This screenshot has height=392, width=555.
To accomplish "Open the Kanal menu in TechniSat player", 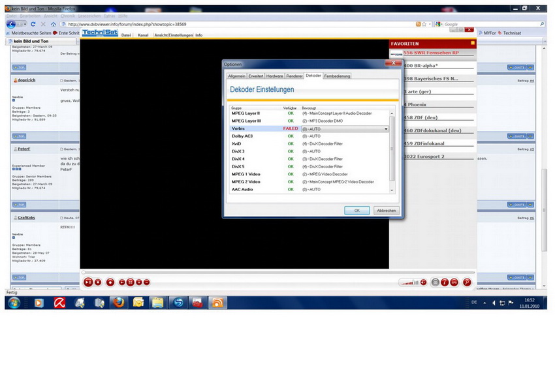I will 143,35.
